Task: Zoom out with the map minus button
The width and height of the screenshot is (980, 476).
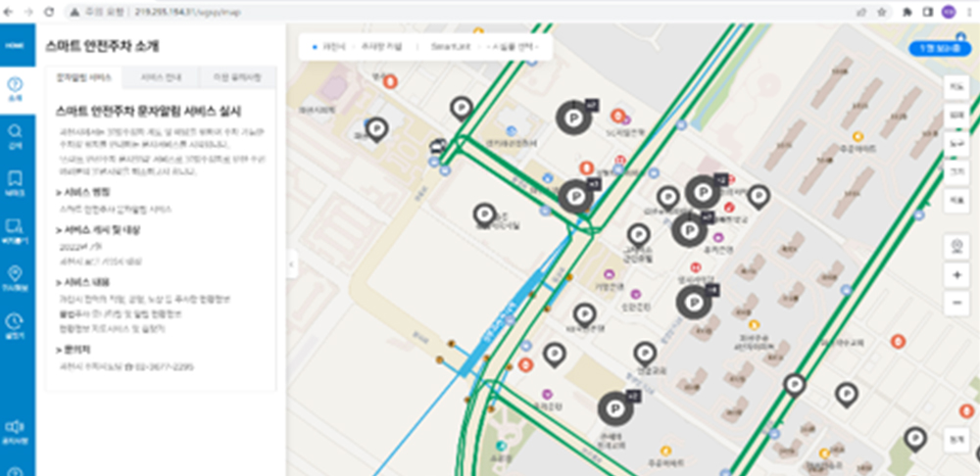Action: click(x=956, y=304)
